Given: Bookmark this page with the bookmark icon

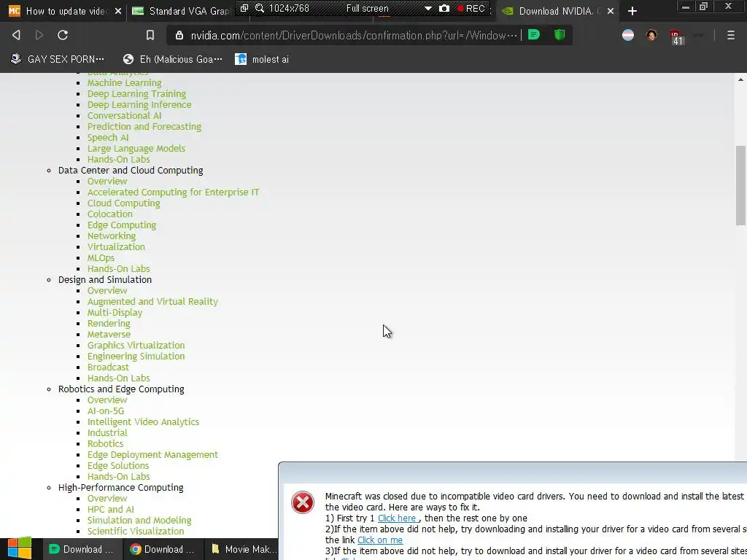Looking at the screenshot, I should 150,35.
